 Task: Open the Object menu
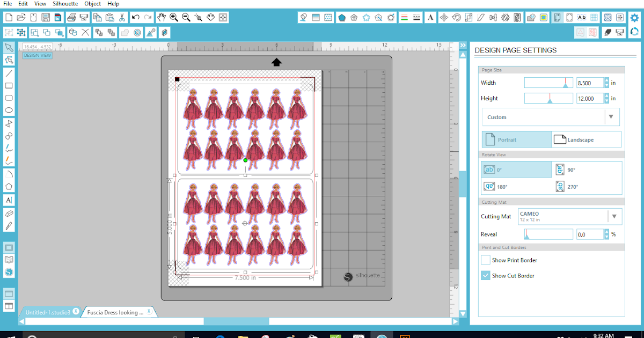tap(93, 4)
